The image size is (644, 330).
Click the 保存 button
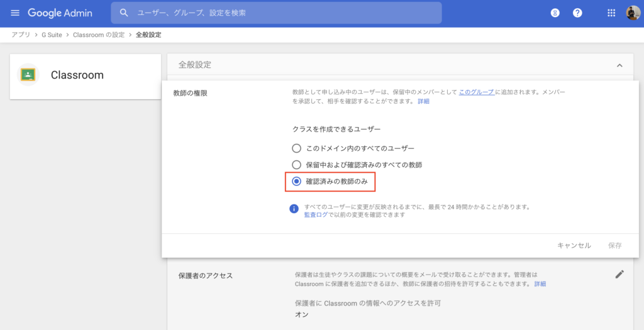point(615,245)
